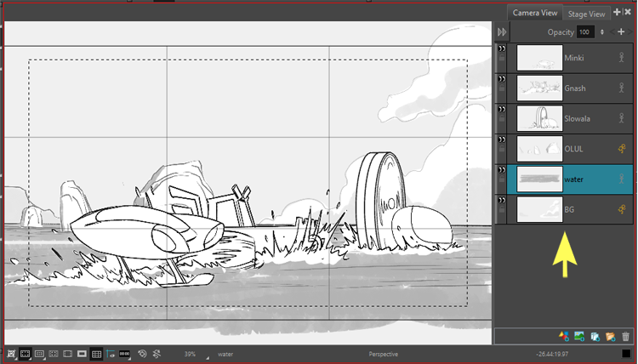This screenshot has height=364, width=638.
Task: Click the OLUL layer thumbnail
Action: (538, 149)
